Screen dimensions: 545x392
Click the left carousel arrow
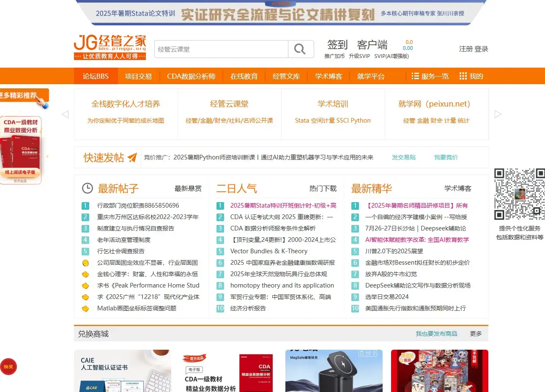[x=65, y=114]
